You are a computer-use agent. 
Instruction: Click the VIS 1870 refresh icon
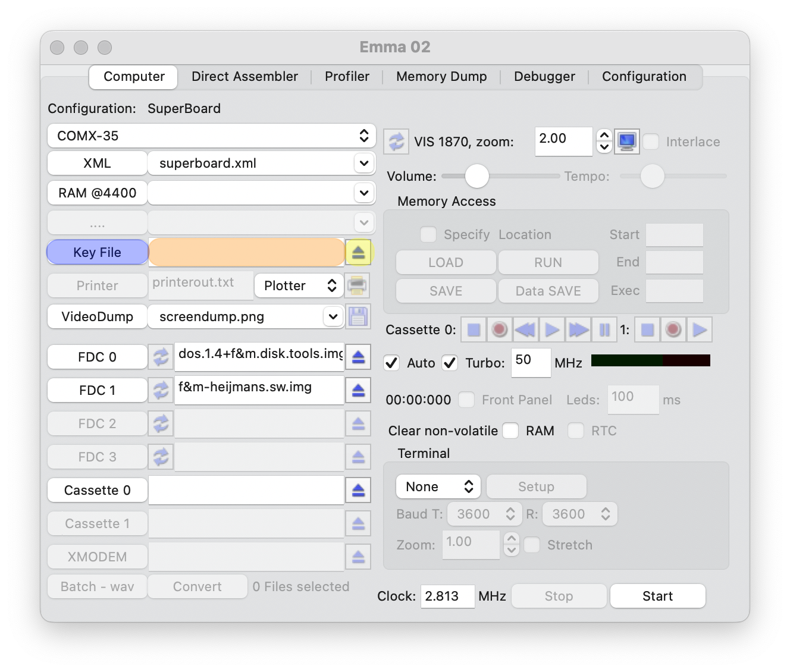(396, 142)
